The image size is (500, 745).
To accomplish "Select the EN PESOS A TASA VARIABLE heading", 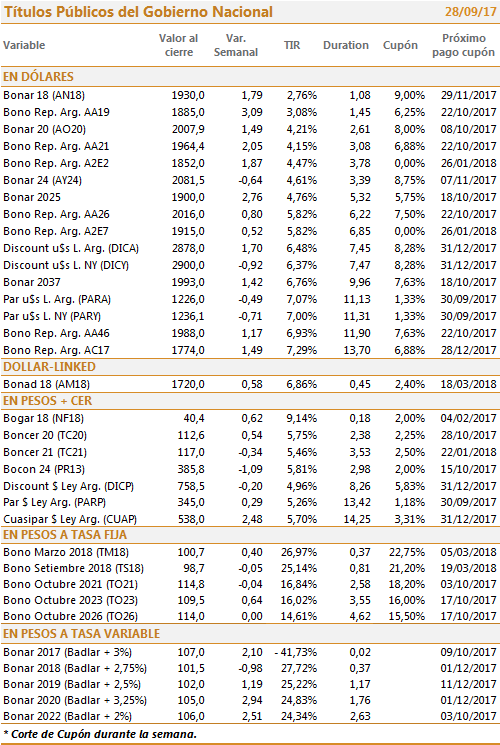I will pyautogui.click(x=81, y=634).
